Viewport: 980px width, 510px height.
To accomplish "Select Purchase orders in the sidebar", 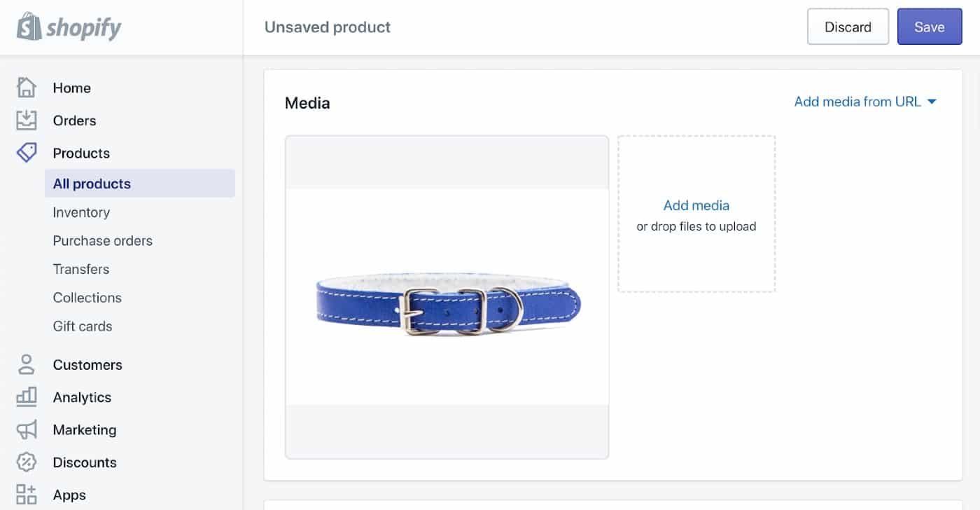I will pyautogui.click(x=102, y=240).
